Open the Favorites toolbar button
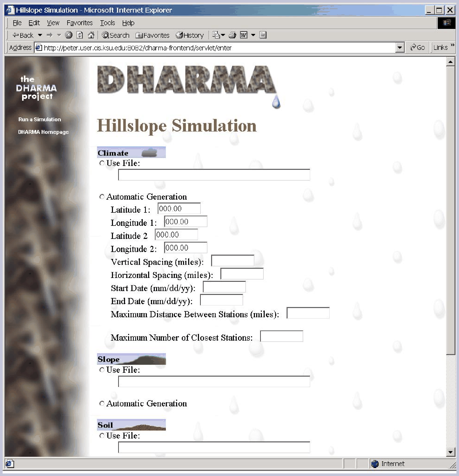Screen dimensions: 459x476 click(x=153, y=35)
